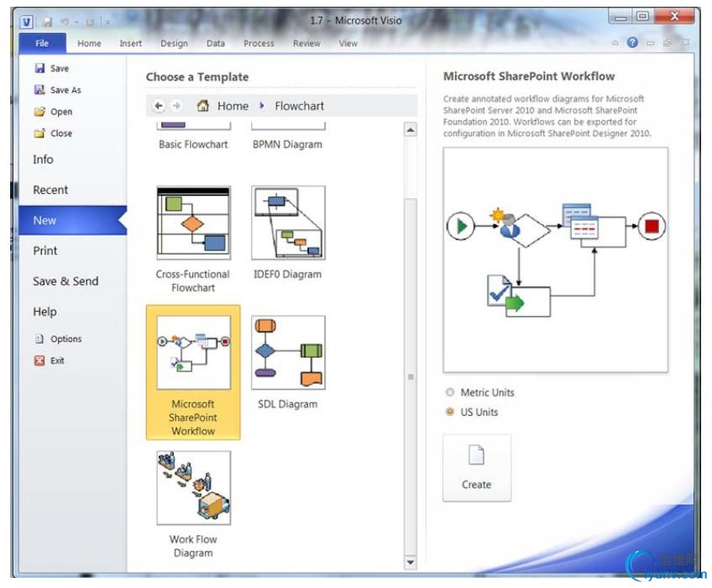Image resolution: width=712 pixels, height=588 pixels.
Task: Click the Options icon in backstage menu
Action: (x=39, y=339)
